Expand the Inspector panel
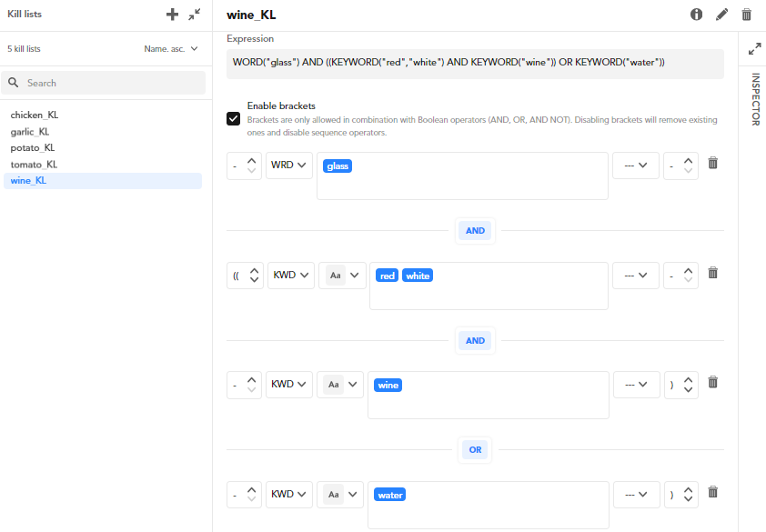Screen dimensions: 766x532 (x=752, y=48)
